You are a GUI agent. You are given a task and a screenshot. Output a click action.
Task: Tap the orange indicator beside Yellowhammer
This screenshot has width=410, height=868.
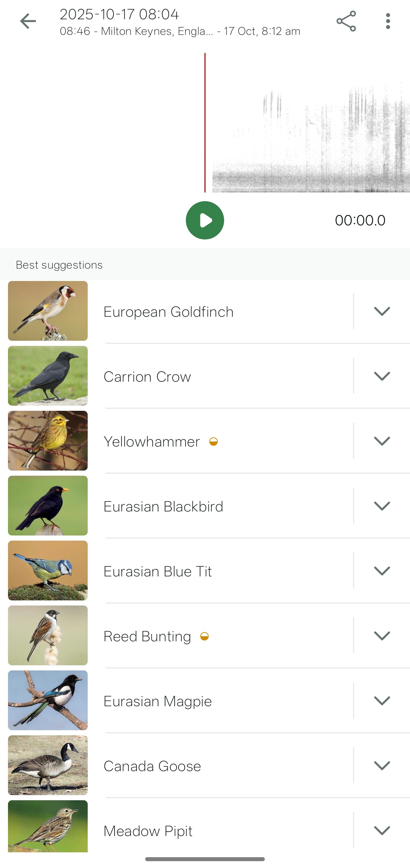click(213, 442)
